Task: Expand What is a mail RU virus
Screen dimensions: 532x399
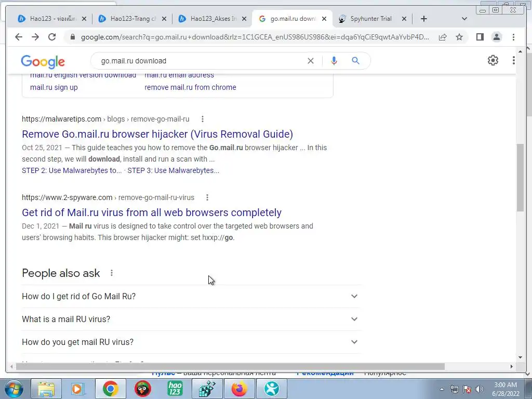Action: coord(191,319)
